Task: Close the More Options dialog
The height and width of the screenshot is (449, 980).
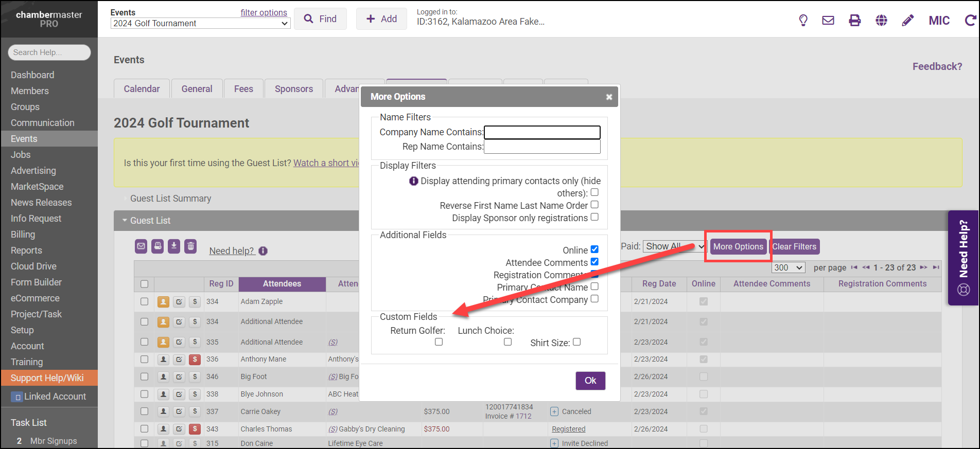Action: 609,97
